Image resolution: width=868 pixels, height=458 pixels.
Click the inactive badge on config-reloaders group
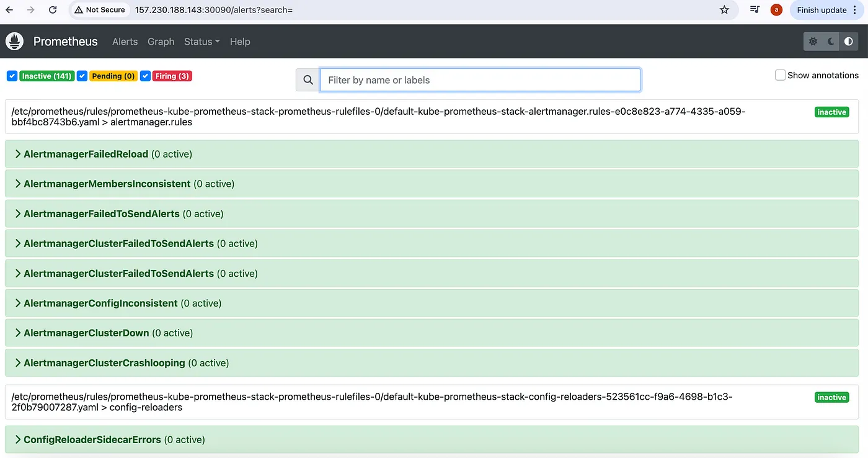pos(831,398)
